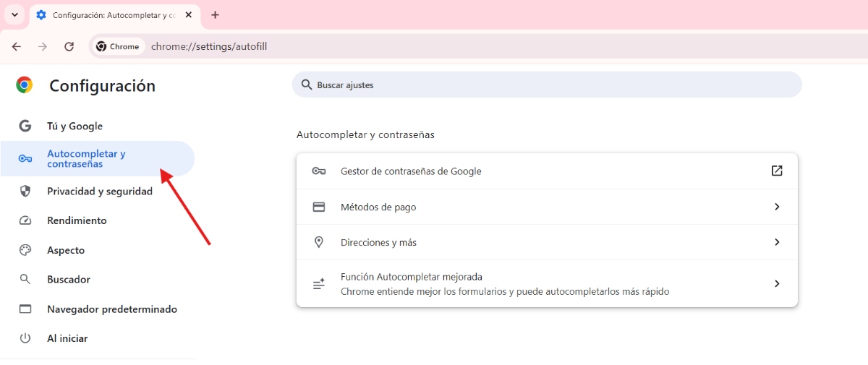Click the Chrome site info chip

tap(117, 46)
